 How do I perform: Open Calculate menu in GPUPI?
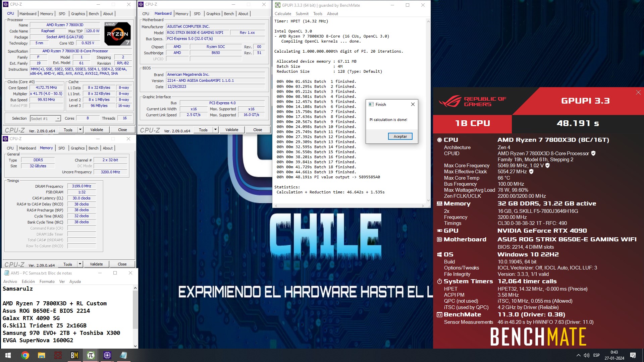tap(283, 14)
